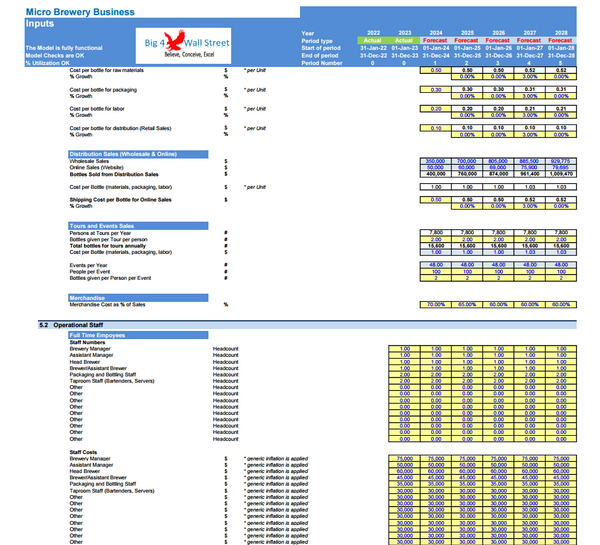This screenshot has height=545, width=600.
Task: Click the 2028 year column header
Action: pyautogui.click(x=560, y=32)
